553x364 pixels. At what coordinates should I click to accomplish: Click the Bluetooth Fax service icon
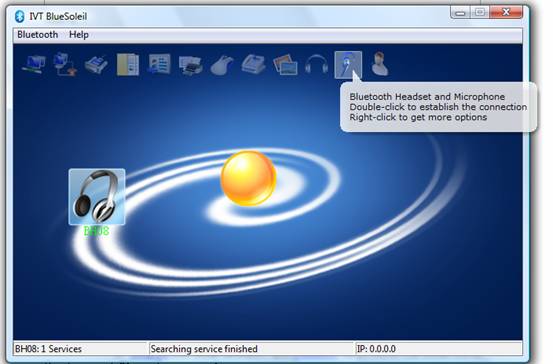click(254, 65)
